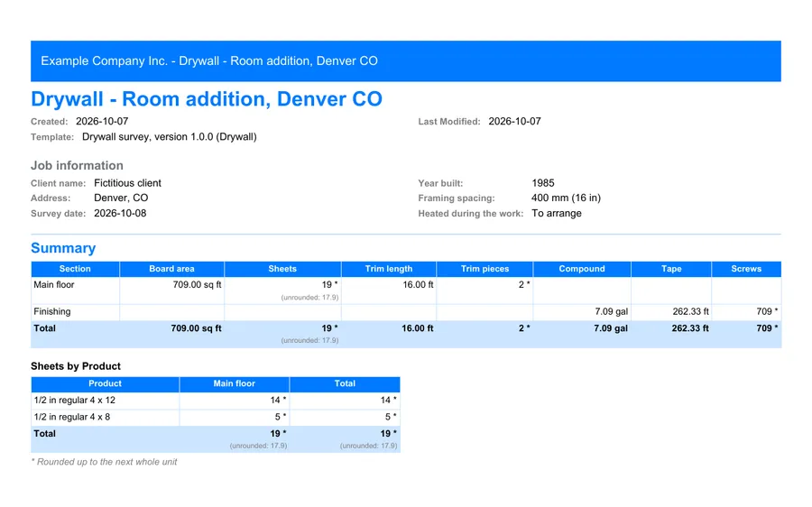812x507 pixels.
Task: Click Framing spacing value '400 mm (16 in)'
Action: click(566, 198)
